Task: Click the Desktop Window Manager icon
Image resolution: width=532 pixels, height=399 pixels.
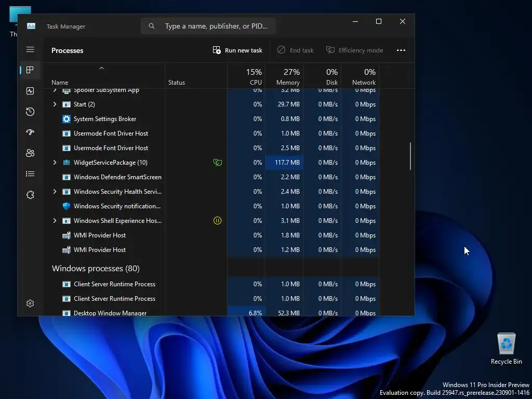Action: tap(66, 313)
